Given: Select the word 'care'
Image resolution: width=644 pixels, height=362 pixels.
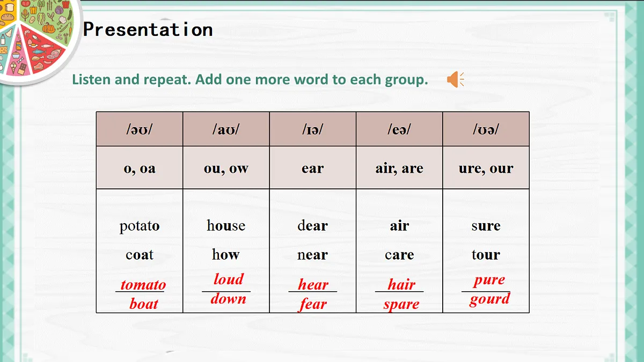Looking at the screenshot, I should (x=399, y=255).
